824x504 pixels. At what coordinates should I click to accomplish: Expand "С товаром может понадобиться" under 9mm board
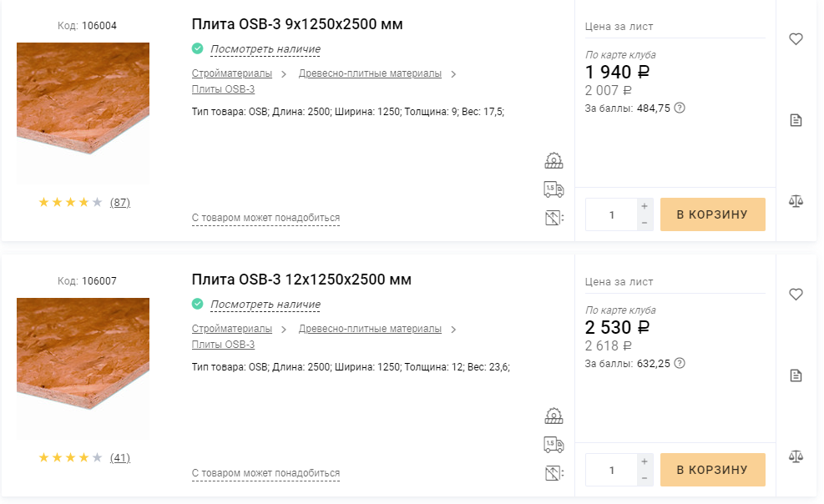pyautogui.click(x=265, y=218)
